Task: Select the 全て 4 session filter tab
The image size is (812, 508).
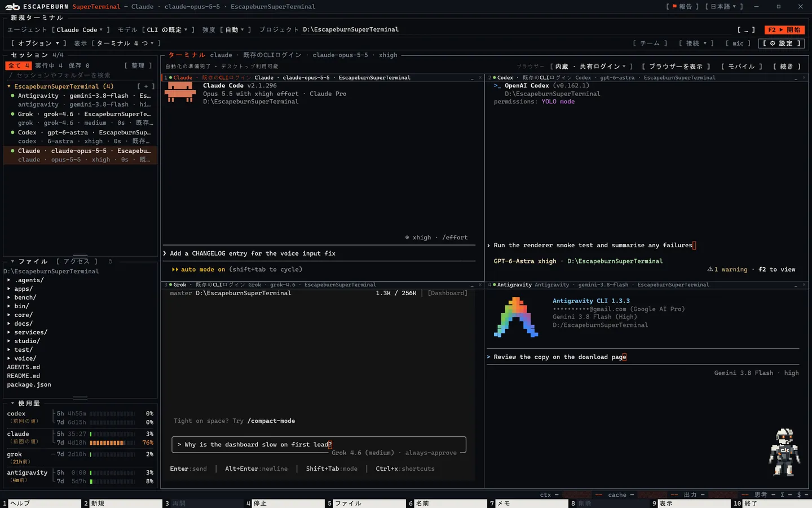Action: [19, 66]
